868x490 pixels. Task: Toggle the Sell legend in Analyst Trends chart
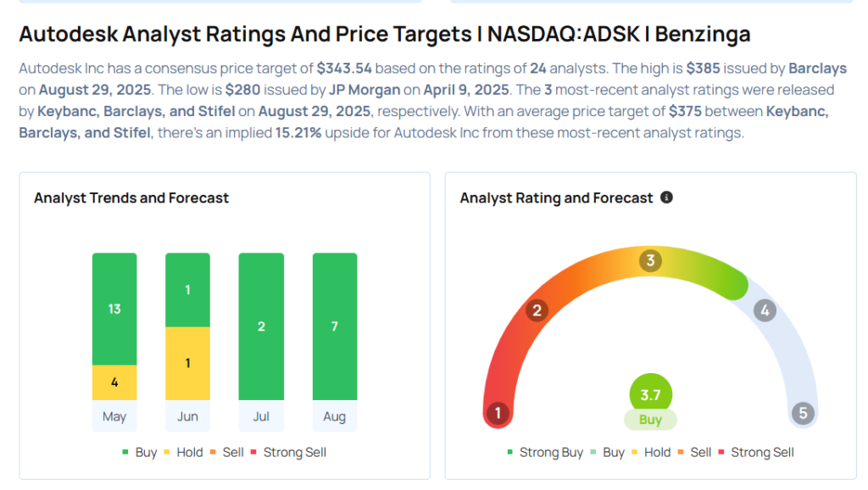click(226, 453)
